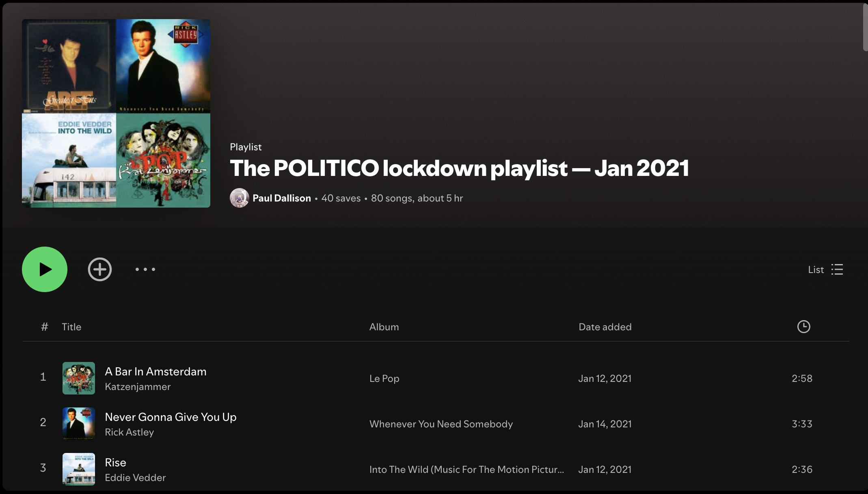Open the Katzenjammer artist link
Screen dimensions: 868x494
point(138,386)
